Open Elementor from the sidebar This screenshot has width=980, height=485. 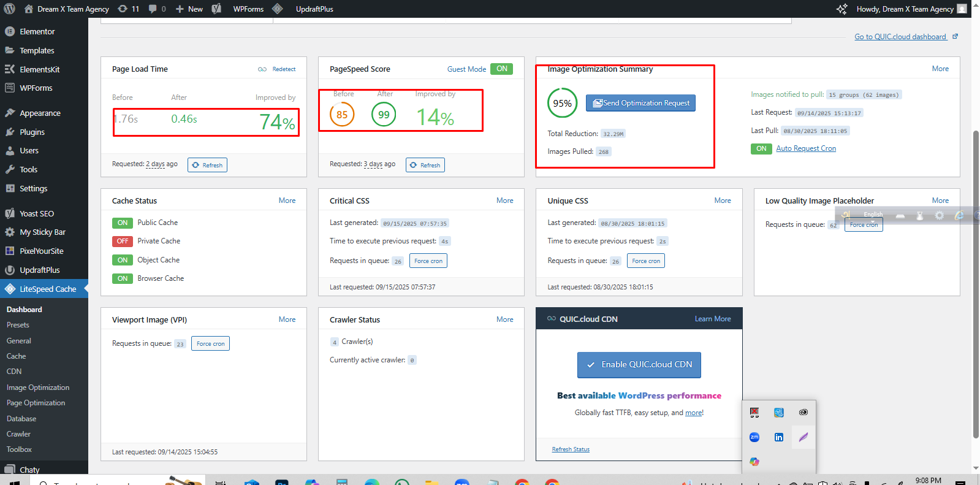[37, 31]
